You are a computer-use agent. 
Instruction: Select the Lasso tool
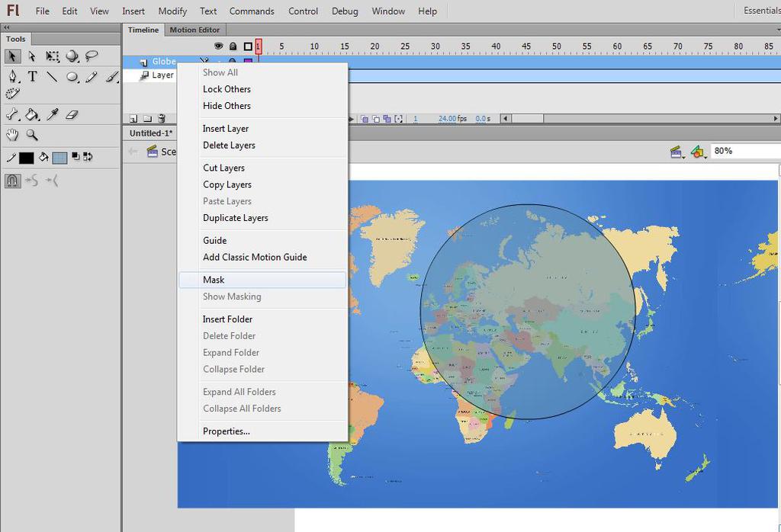point(92,56)
